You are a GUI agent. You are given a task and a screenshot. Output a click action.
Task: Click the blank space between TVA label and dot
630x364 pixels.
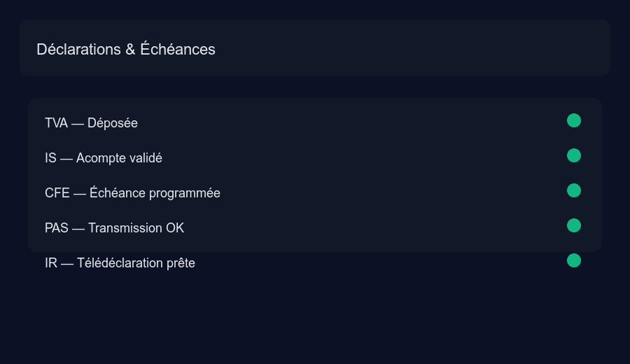pyautogui.click(x=350, y=123)
